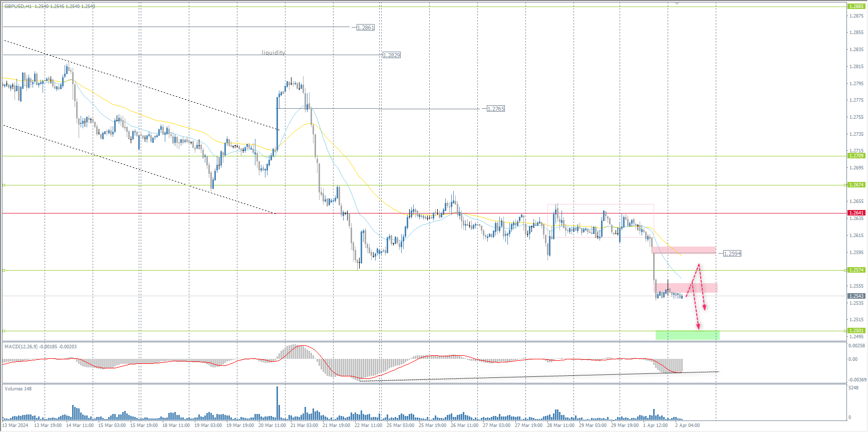This screenshot has height=432, width=868.
Task: Click the green 1.2885 price axis tag
Action: [x=856, y=7]
